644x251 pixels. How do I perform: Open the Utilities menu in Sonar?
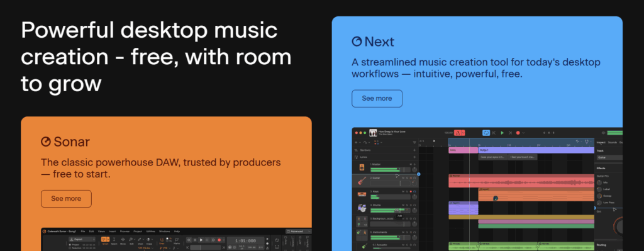click(x=150, y=231)
